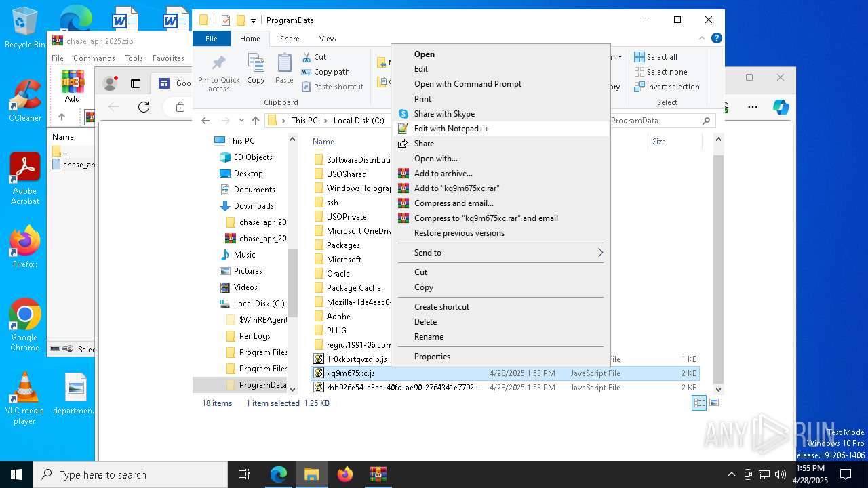Open recent locations dropdown arrow
Image resolution: width=868 pixels, height=488 pixels.
[x=241, y=121]
